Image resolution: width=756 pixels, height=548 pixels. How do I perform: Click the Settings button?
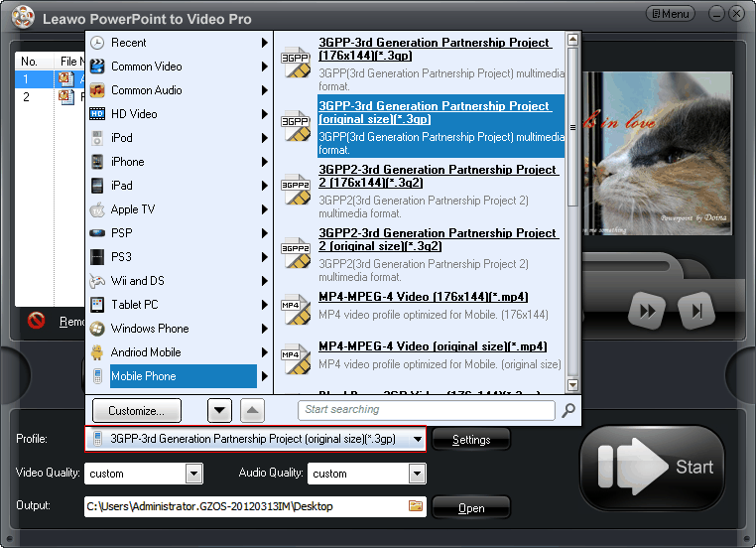(471, 440)
